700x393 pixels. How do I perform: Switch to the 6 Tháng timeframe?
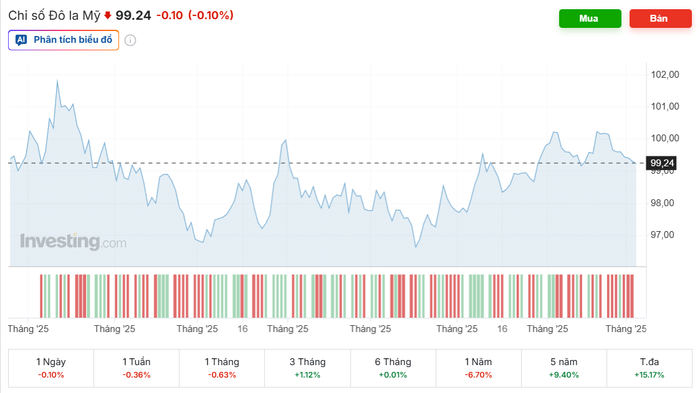[393, 368]
